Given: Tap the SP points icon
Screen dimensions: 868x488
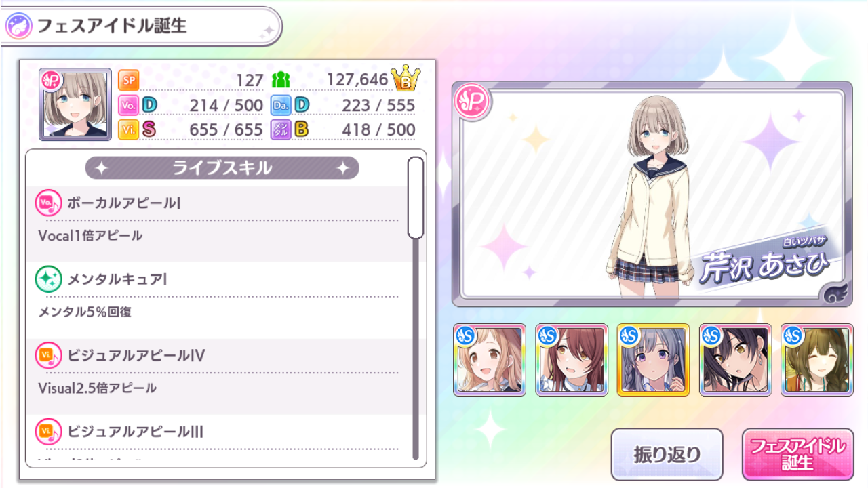Looking at the screenshot, I should click(129, 81).
